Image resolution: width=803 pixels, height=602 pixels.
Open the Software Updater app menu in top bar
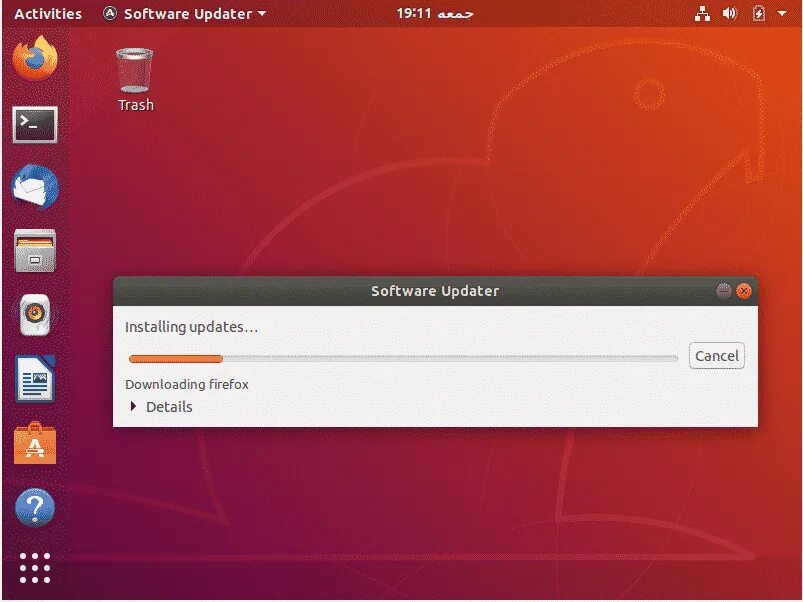(184, 14)
